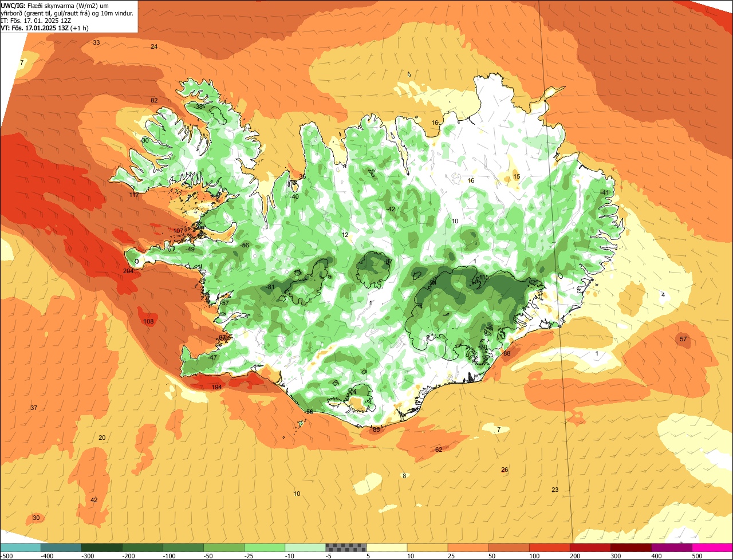Viewport: 733px width, 560px height.
Task: Click the red-orange 100 to 200 legend swatch
Action: (x=549, y=547)
